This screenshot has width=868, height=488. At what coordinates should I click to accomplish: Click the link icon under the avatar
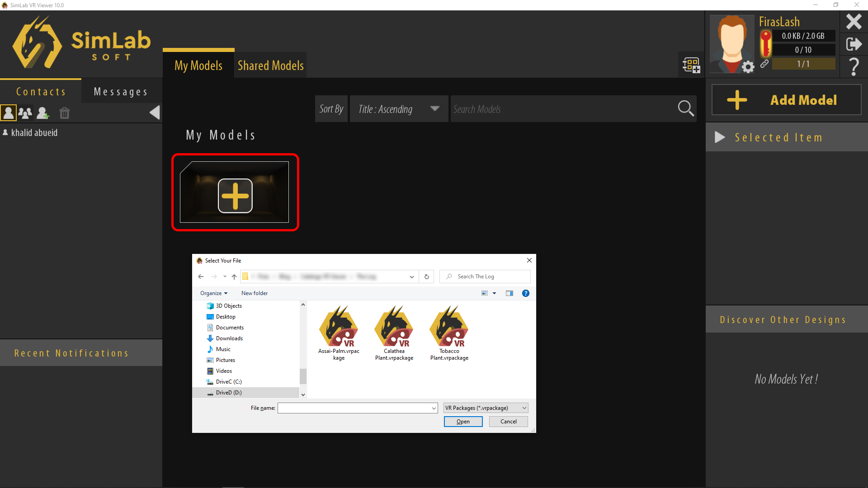[x=765, y=64]
